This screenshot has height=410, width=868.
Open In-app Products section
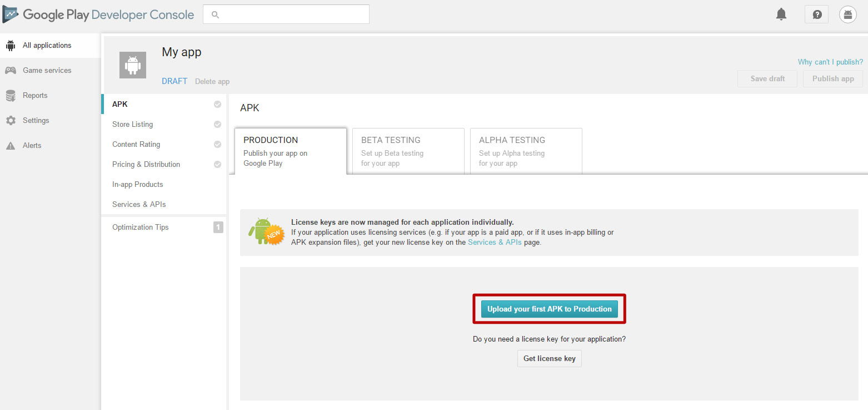137,185
